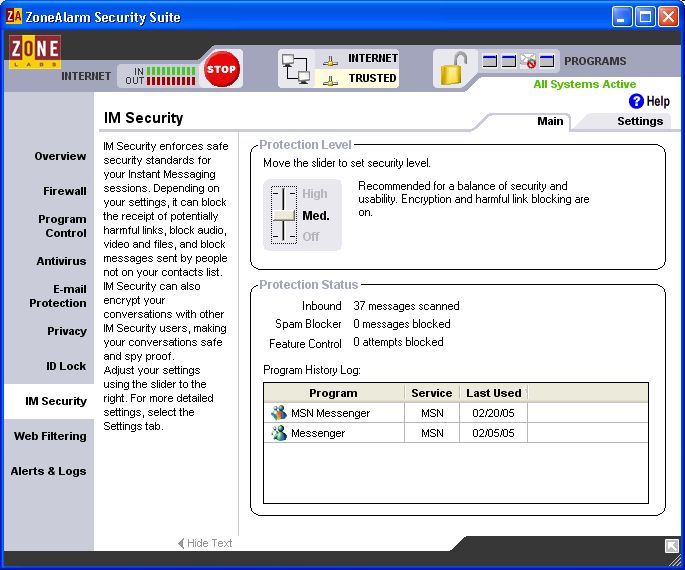Click the 0 messages blocked text

pos(402,324)
